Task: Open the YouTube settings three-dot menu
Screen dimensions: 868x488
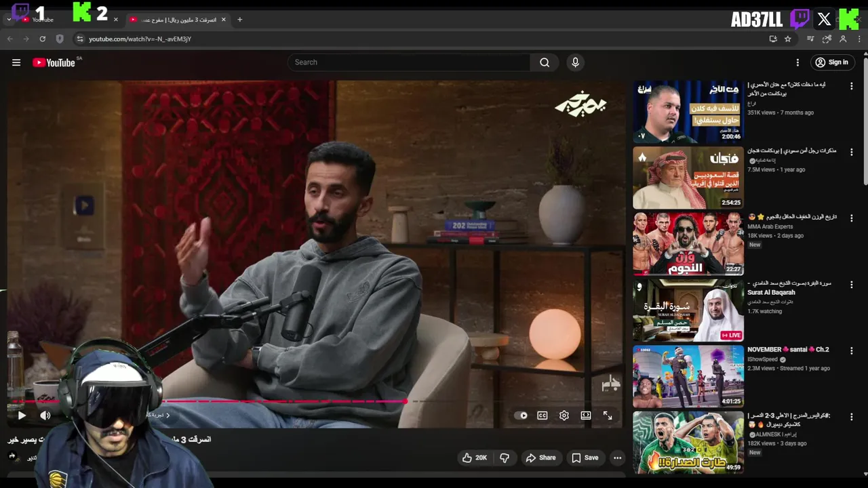Action: point(797,62)
